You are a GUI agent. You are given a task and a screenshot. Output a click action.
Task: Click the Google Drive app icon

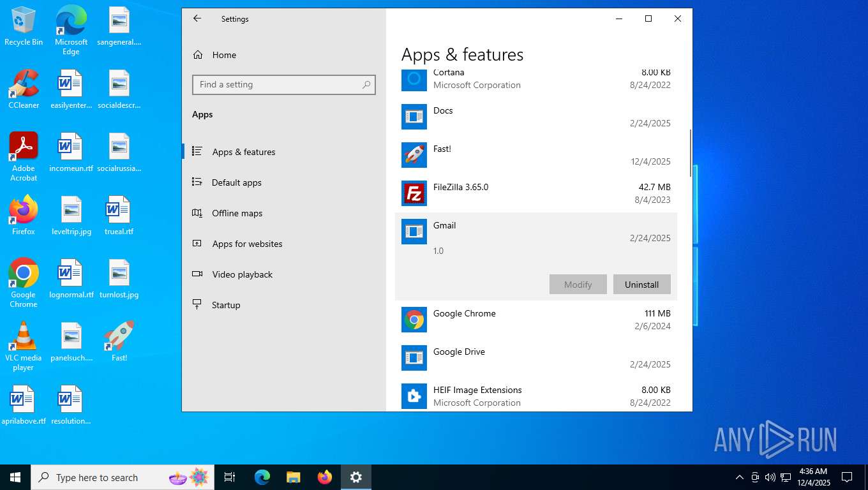(414, 358)
